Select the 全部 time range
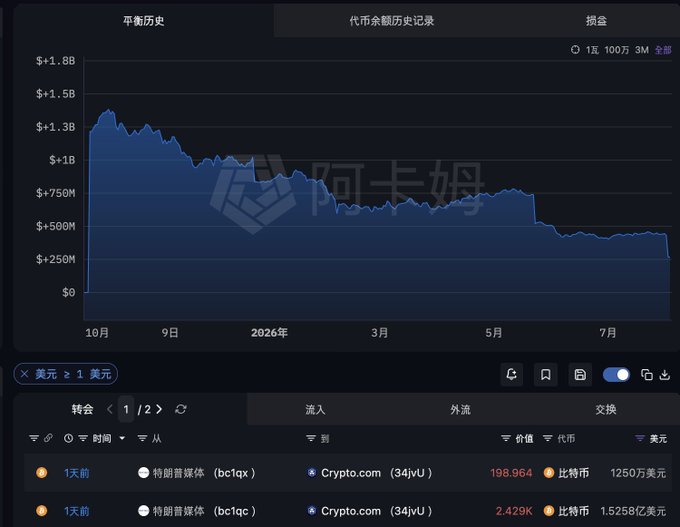Viewport: 680px width, 527px height. (663, 50)
